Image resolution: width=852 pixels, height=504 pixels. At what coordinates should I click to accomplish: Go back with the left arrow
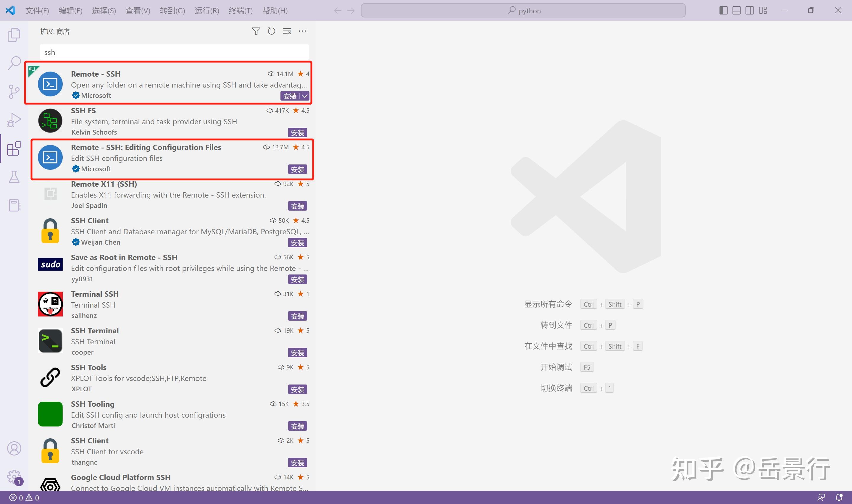pyautogui.click(x=338, y=11)
